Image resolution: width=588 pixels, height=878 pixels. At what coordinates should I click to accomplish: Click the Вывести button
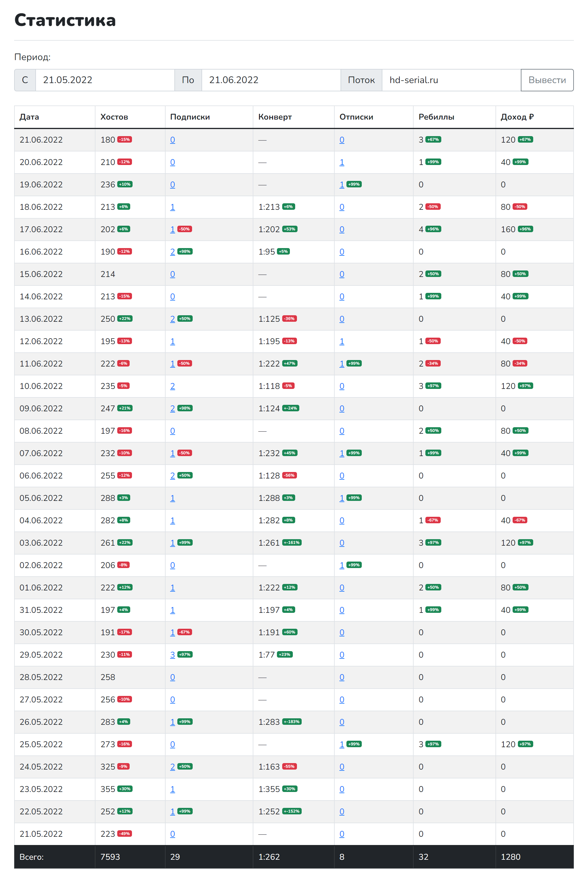tap(547, 80)
